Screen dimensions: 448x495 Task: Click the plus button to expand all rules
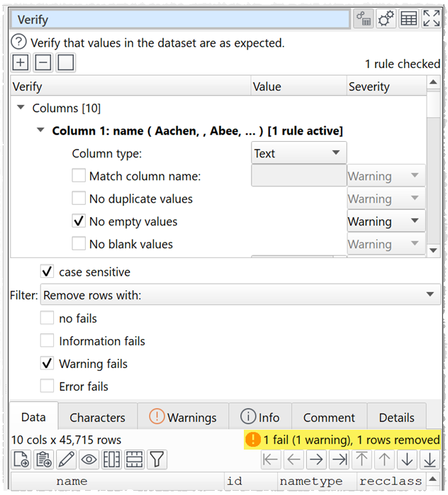coord(21,63)
